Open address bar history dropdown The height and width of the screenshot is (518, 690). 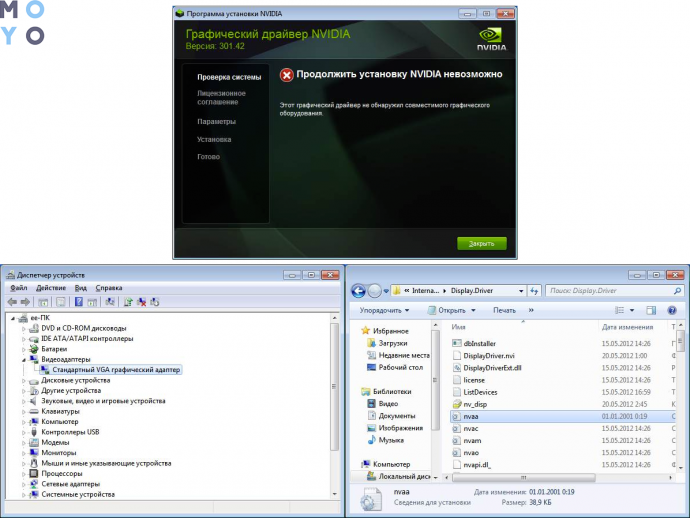pos(521,291)
